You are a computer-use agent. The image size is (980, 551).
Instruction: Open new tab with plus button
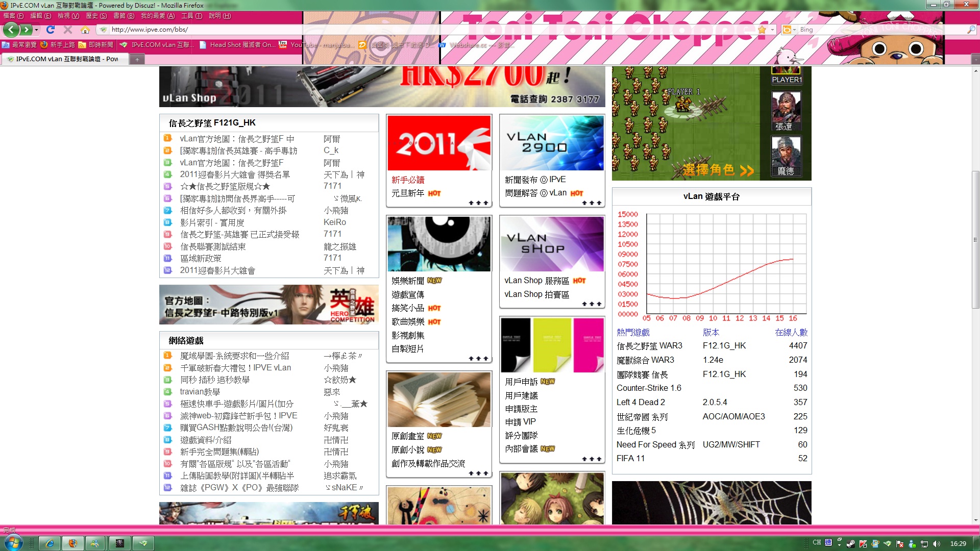[x=137, y=59]
